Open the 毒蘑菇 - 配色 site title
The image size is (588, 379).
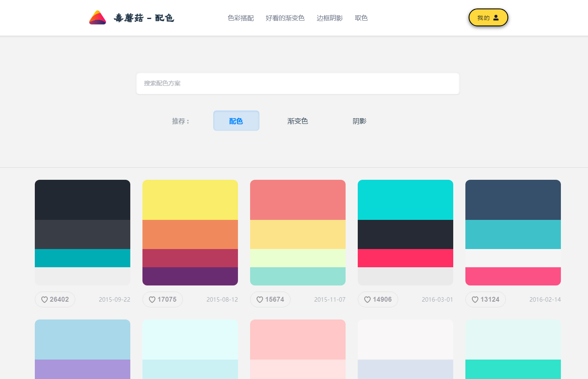coord(144,18)
